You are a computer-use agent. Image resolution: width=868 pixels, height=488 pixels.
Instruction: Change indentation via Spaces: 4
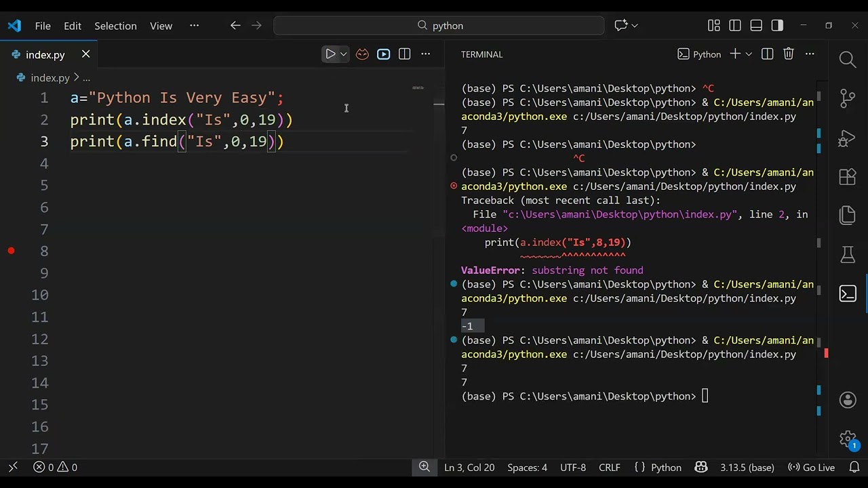click(527, 467)
